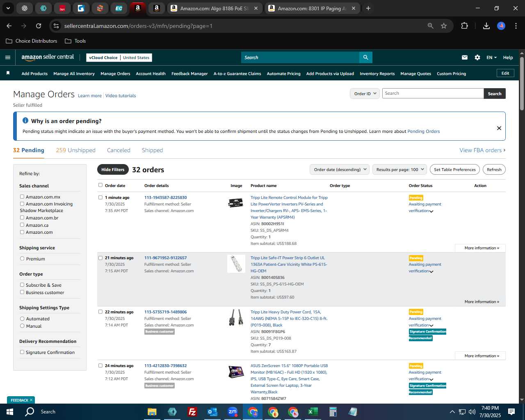Click the teal search magnifier button
Image resolution: width=525 pixels, height=420 pixels.
365,57
